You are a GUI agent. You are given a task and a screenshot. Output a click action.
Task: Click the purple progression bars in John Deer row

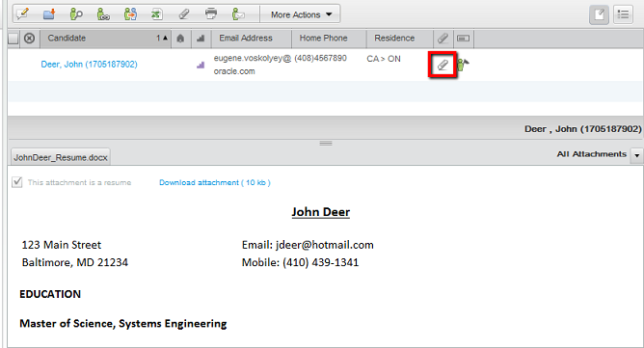click(201, 65)
